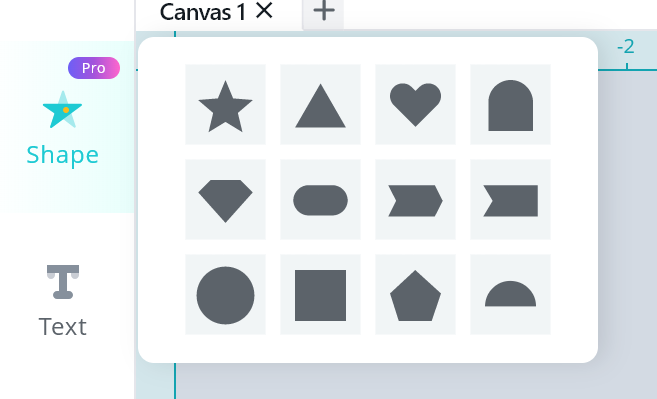Close the Canvas 1 tab

(264, 10)
